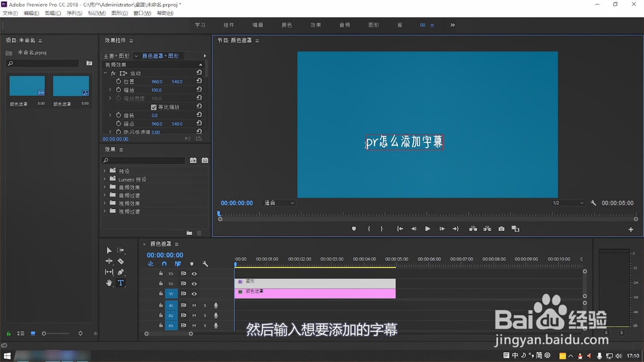The image size is (644, 362).
Task: Select the Type tool
Action: coord(121,283)
